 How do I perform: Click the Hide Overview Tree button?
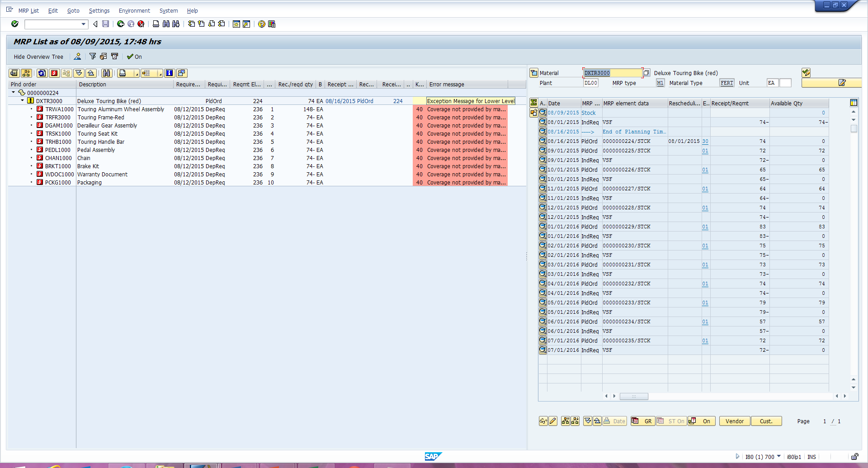pos(38,57)
